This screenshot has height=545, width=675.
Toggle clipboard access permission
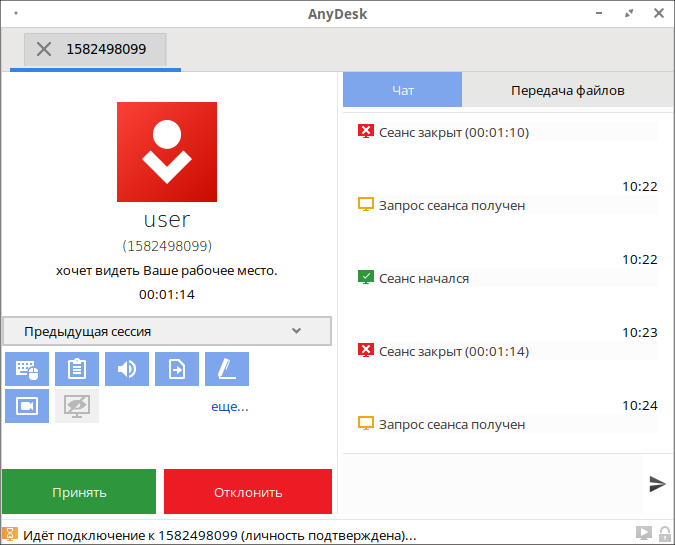tap(77, 369)
